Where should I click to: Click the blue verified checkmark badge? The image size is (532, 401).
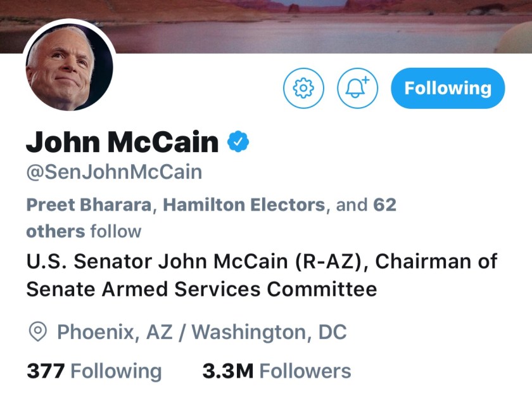click(x=238, y=142)
